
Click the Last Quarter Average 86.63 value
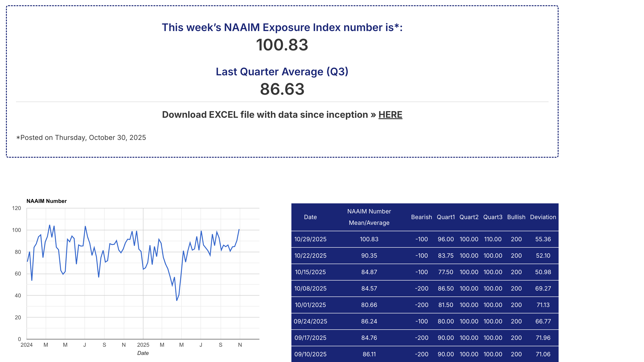coord(282,89)
